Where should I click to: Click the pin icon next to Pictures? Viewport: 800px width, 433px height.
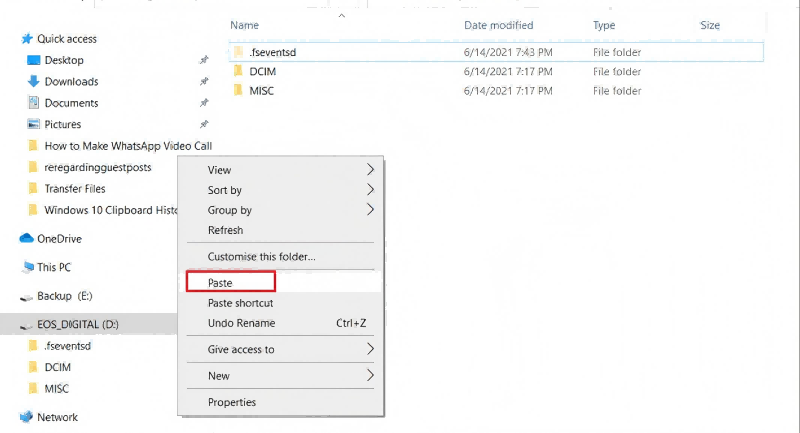click(x=204, y=124)
